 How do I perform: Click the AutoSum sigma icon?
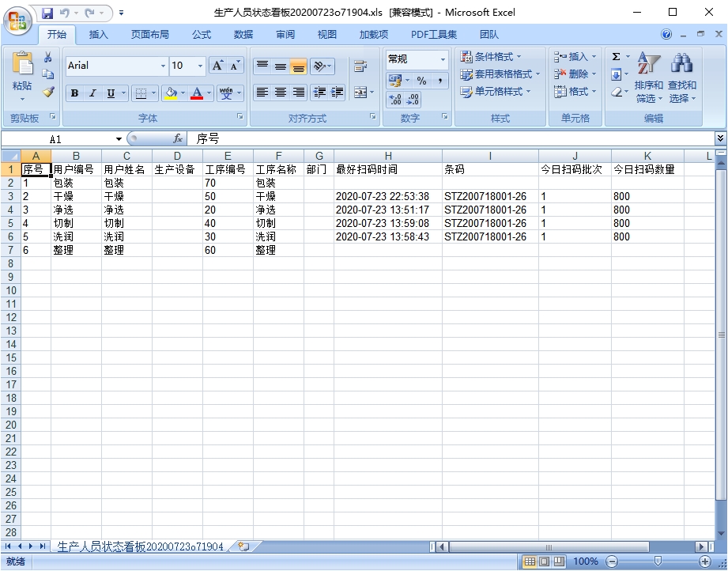pyautogui.click(x=617, y=57)
